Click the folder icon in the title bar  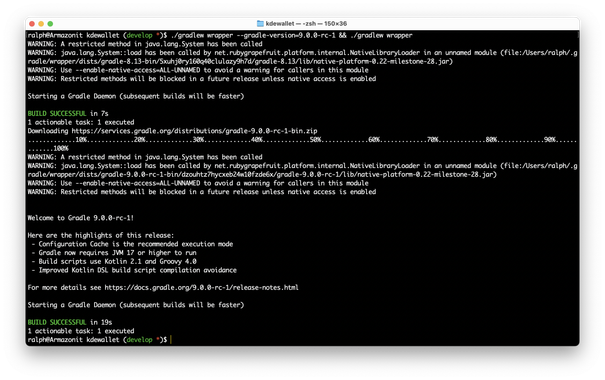click(x=260, y=24)
